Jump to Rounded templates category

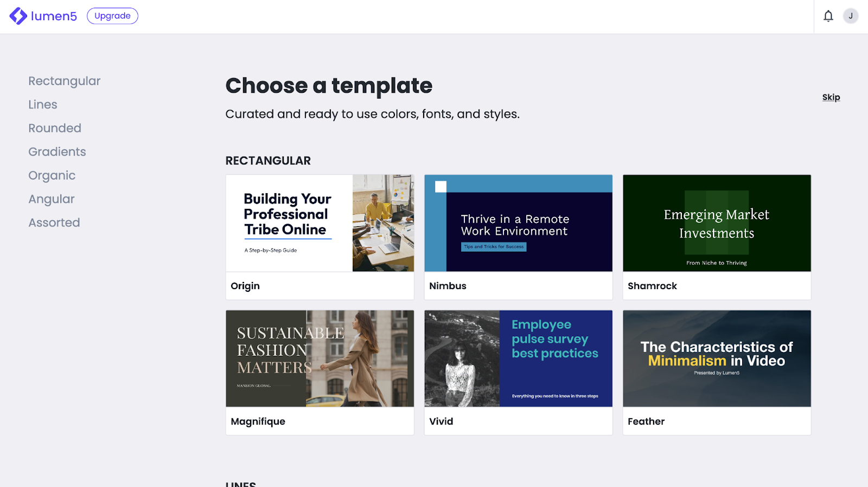point(55,128)
